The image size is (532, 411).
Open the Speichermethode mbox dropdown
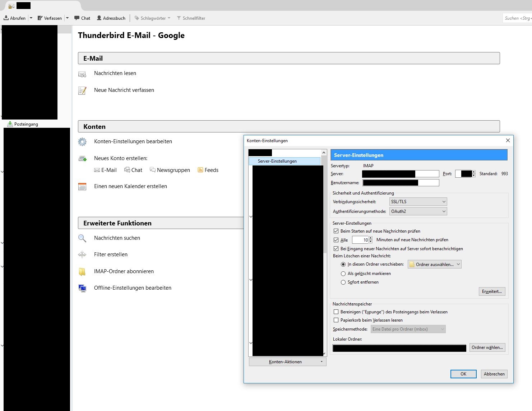click(x=408, y=329)
